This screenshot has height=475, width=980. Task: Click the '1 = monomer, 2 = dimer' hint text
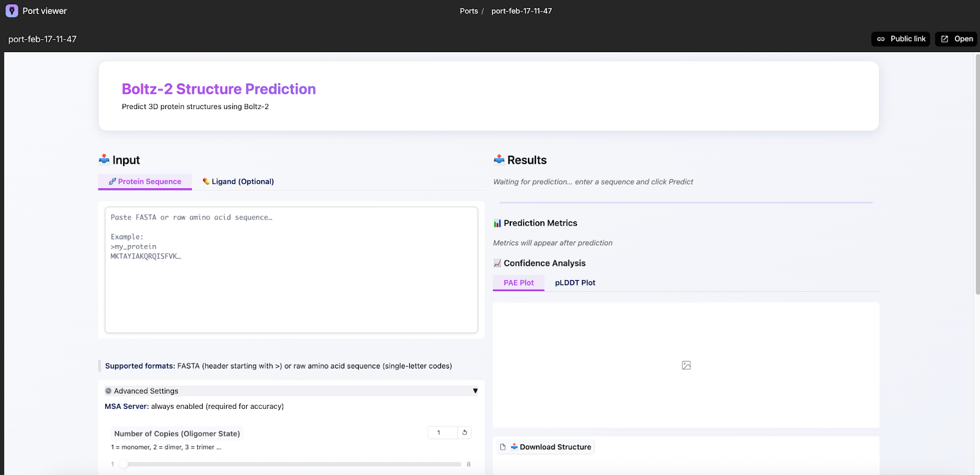[166, 447]
